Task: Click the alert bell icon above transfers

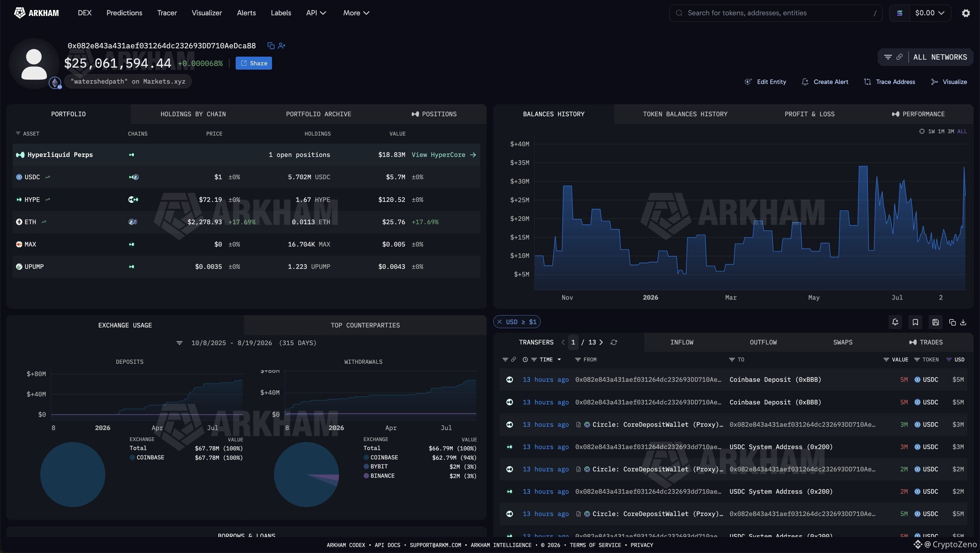Action: coord(895,322)
